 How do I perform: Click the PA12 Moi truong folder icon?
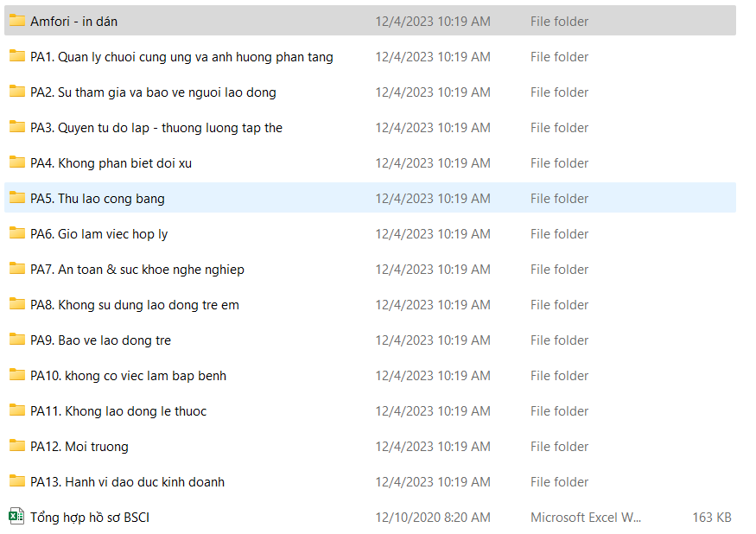pos(17,446)
